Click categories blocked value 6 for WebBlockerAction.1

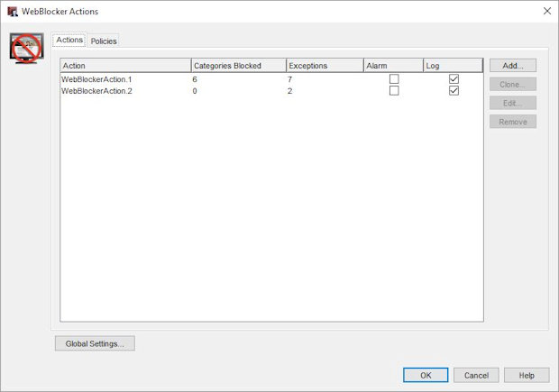pos(195,79)
